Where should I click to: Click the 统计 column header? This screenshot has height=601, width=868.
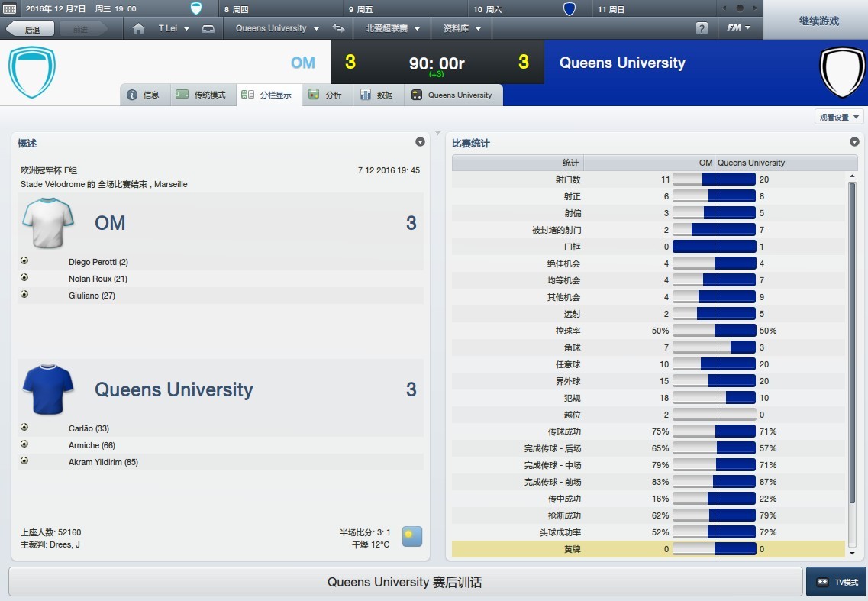click(x=518, y=163)
